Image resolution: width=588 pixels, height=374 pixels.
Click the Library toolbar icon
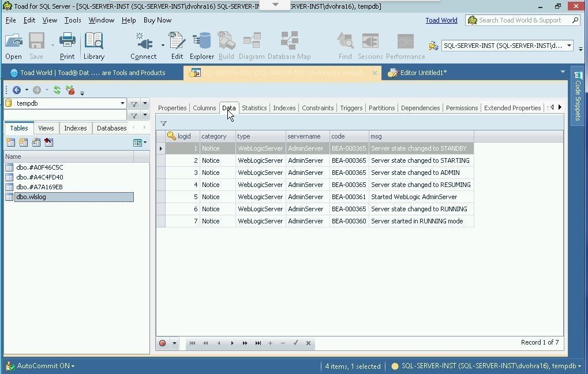click(x=93, y=46)
